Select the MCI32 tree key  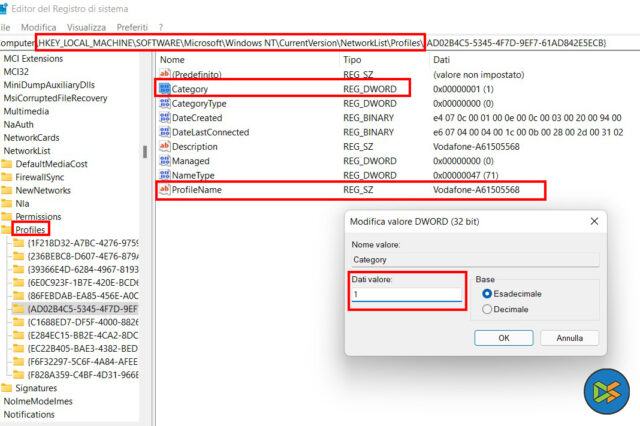point(16,71)
